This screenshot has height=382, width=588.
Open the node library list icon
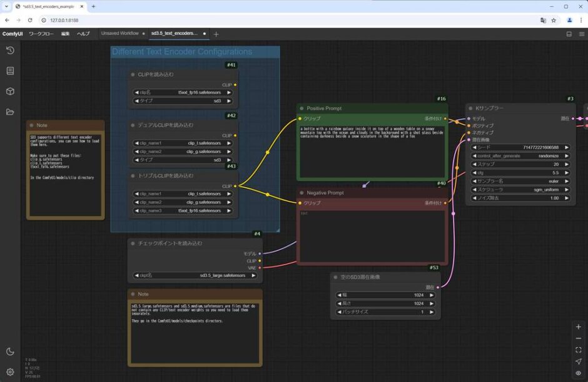click(10, 71)
